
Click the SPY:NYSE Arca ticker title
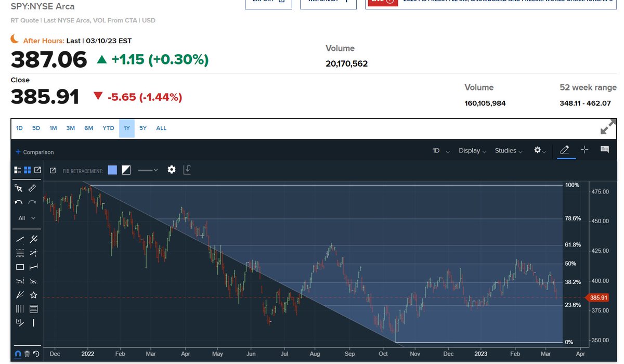point(43,7)
